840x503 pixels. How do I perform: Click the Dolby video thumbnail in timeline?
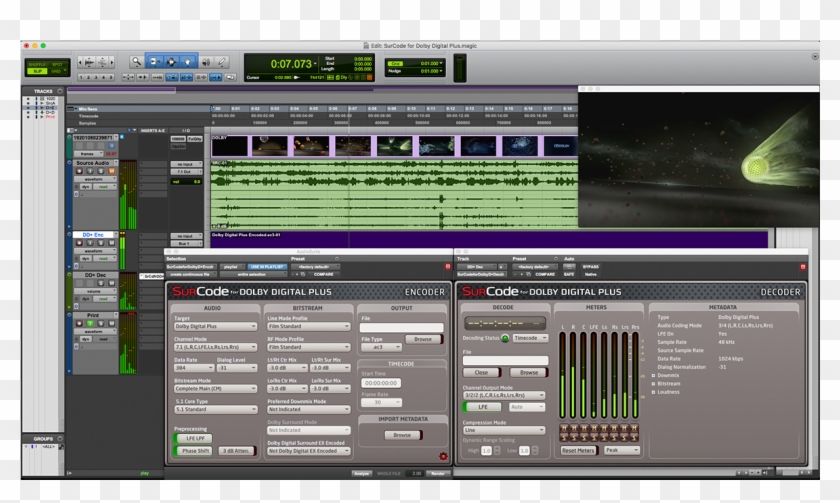(229, 146)
